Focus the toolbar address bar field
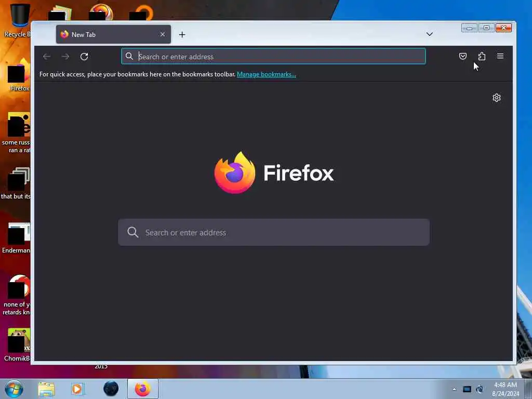Image resolution: width=532 pixels, height=399 pixels. (x=273, y=56)
